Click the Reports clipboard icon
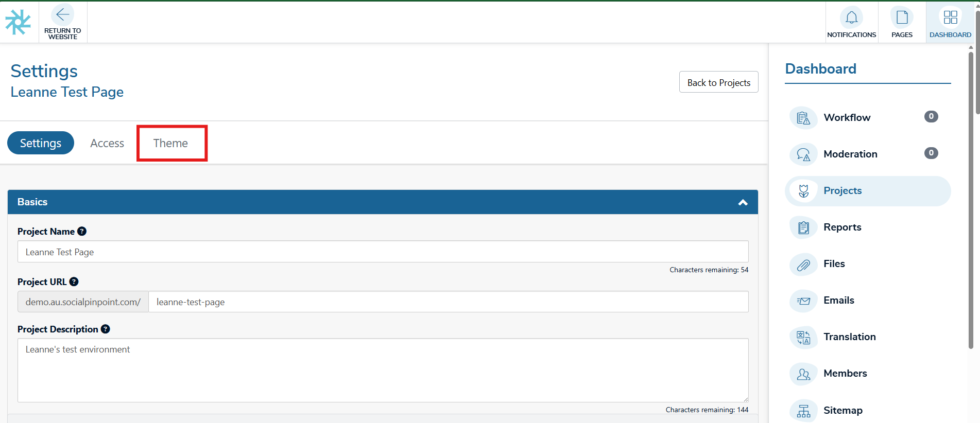The width and height of the screenshot is (980, 423). click(803, 227)
